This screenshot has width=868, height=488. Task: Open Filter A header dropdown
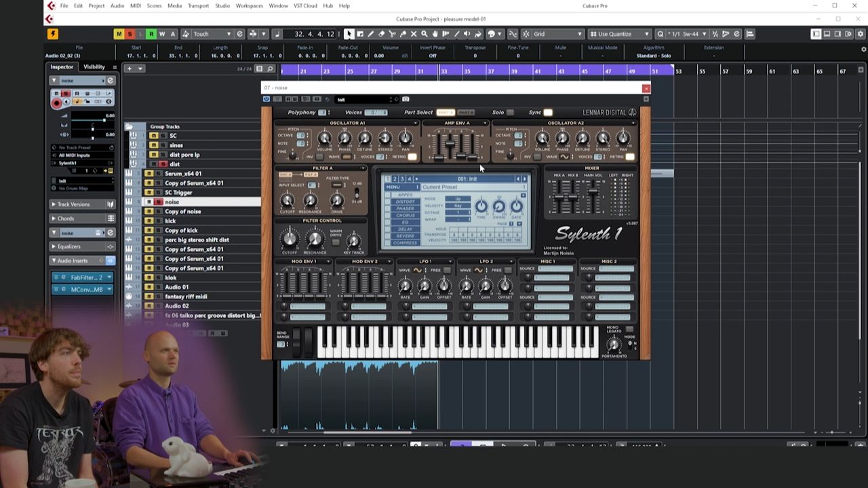coord(363,168)
